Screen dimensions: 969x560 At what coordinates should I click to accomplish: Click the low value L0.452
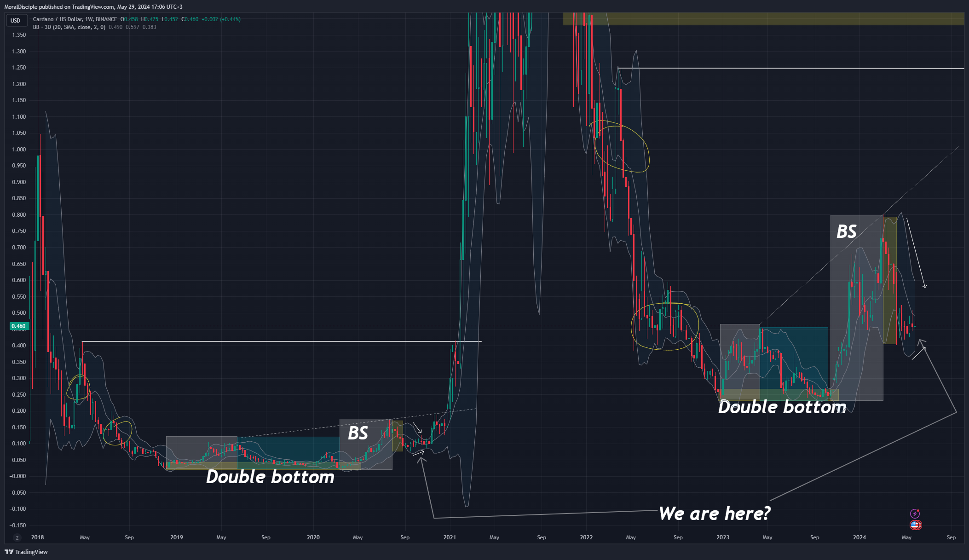click(x=169, y=19)
